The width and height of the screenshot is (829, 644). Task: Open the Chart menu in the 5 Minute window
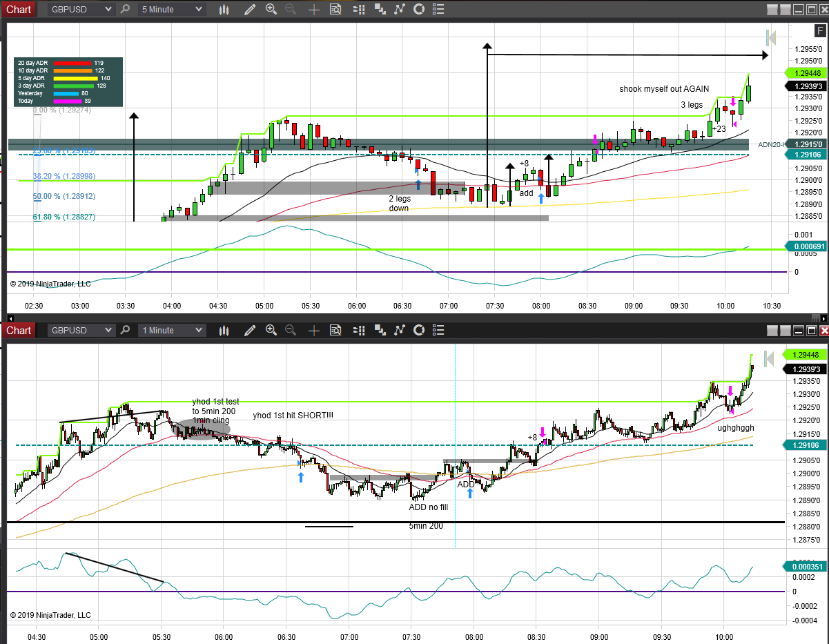[x=19, y=9]
